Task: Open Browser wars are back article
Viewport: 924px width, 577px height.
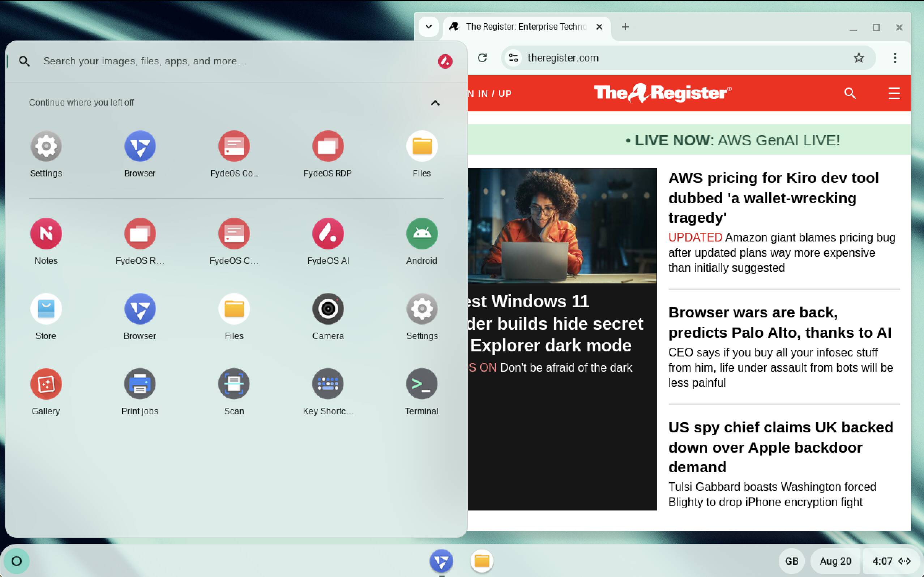Action: 779,322
